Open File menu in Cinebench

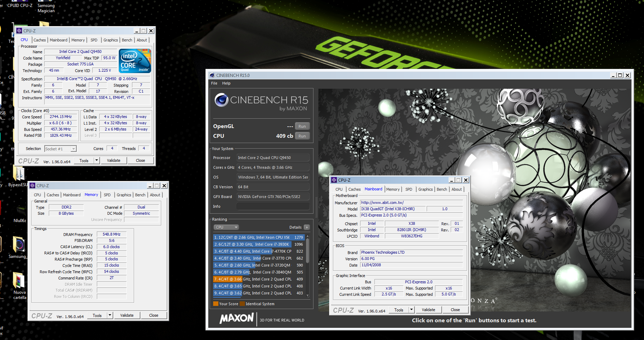pyautogui.click(x=214, y=83)
